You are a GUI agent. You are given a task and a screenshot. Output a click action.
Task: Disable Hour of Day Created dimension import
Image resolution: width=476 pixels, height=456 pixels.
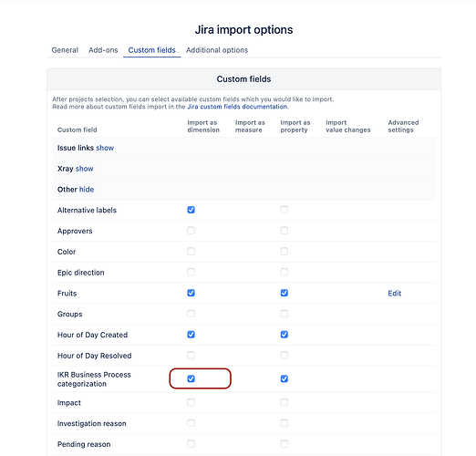[x=191, y=335]
